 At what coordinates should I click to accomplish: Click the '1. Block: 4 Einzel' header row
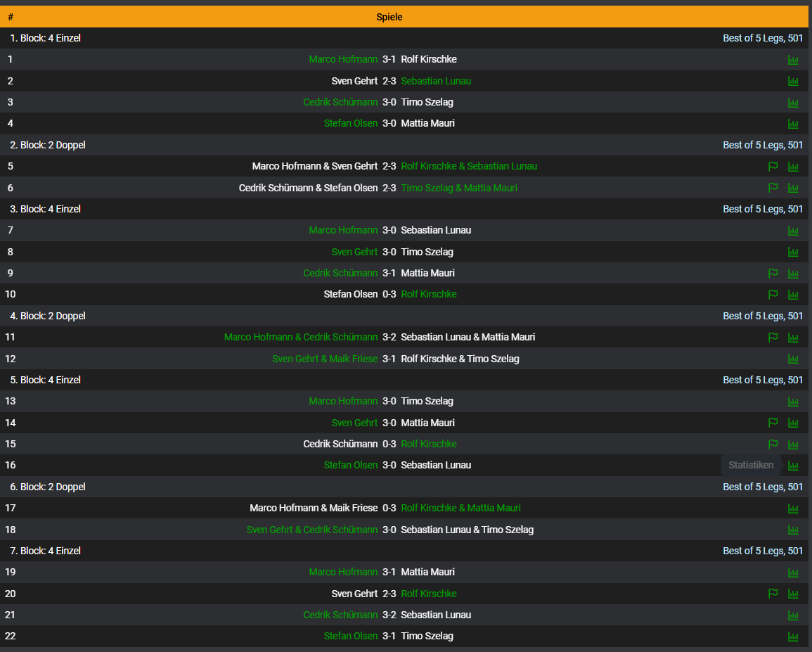coord(45,38)
